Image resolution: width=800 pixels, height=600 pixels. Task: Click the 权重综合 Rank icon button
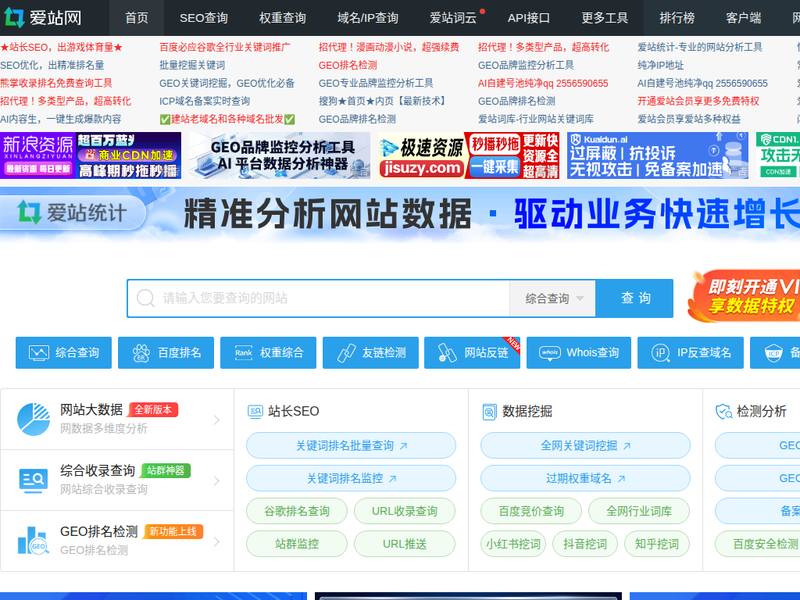coord(243,353)
